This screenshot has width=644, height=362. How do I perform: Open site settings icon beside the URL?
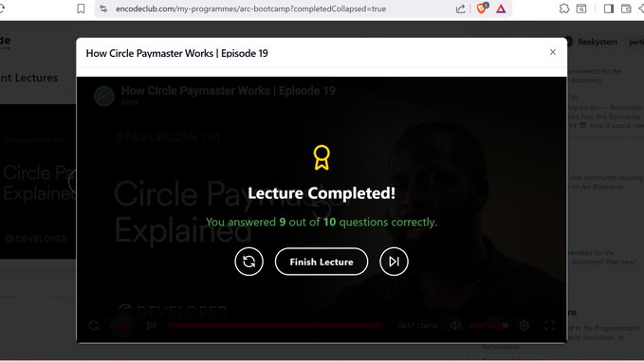click(103, 9)
